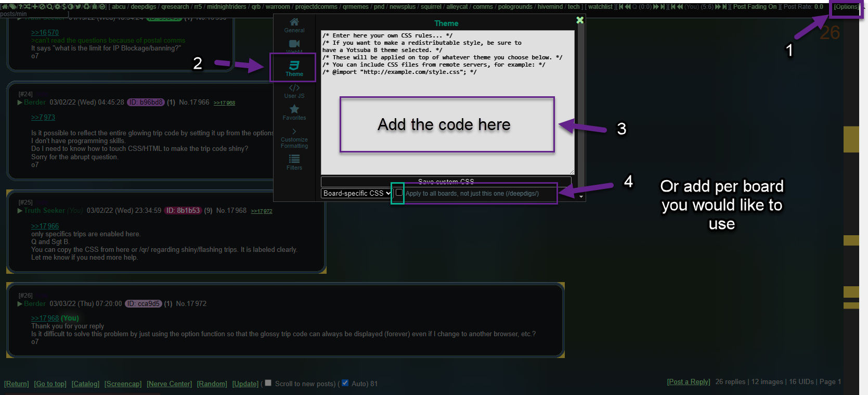This screenshot has width=868, height=395.
Task: Expand Truth Seeker post No.17968 menu arrow
Action: (20, 211)
